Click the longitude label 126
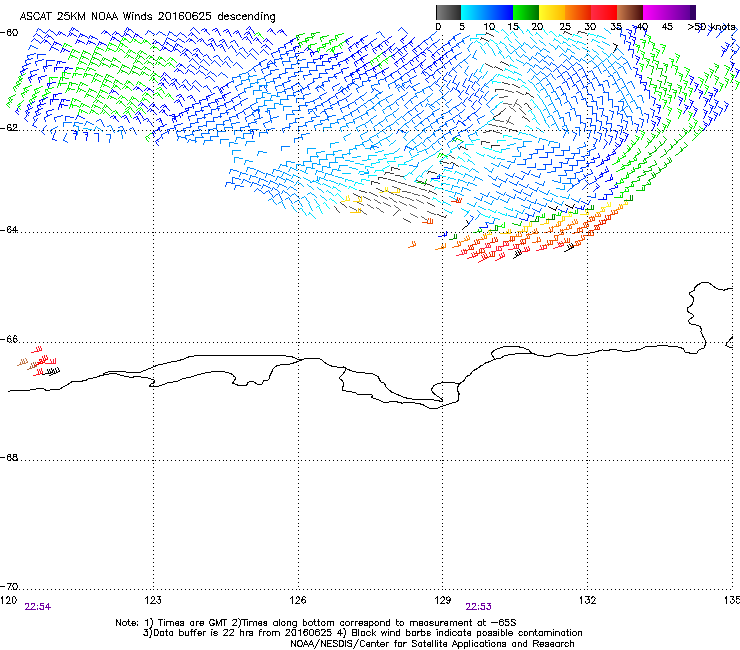This screenshot has height=650, width=740. [298, 599]
